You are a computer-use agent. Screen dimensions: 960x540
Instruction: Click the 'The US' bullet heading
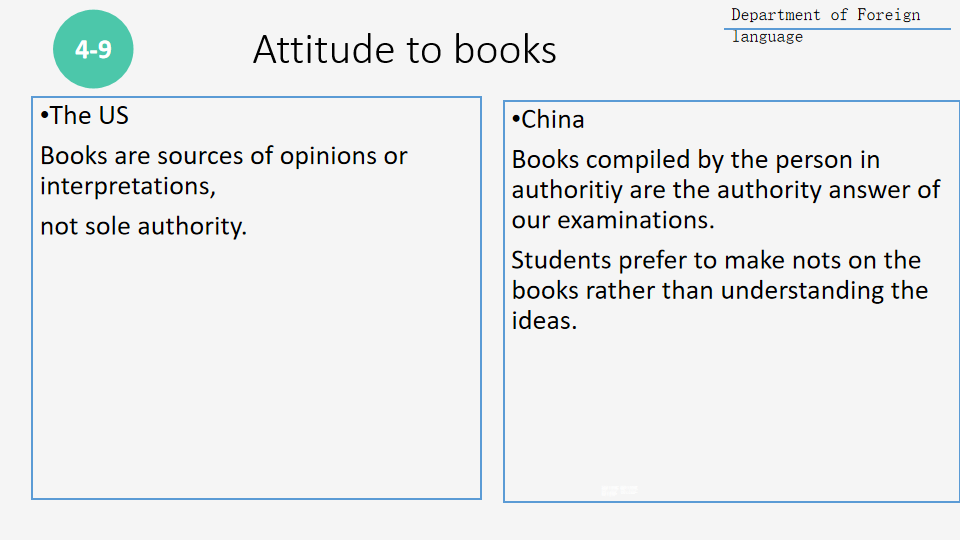click(85, 116)
